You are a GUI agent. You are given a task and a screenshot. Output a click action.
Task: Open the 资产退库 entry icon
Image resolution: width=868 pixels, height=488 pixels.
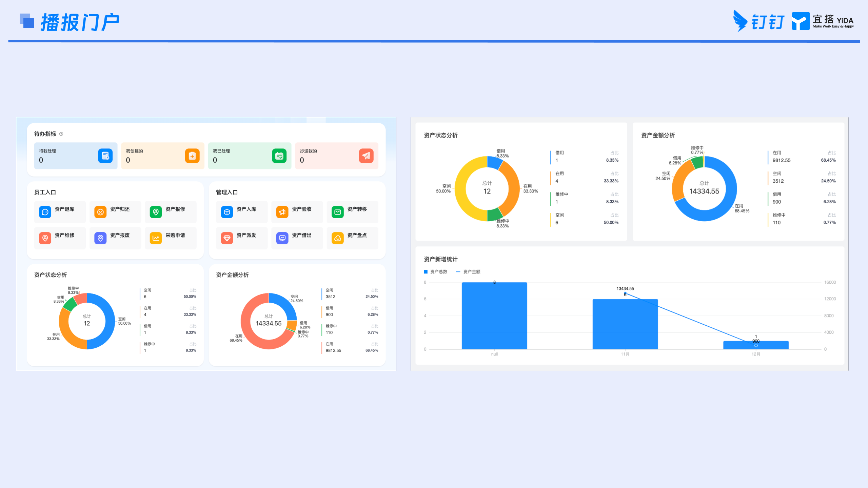pos(45,212)
